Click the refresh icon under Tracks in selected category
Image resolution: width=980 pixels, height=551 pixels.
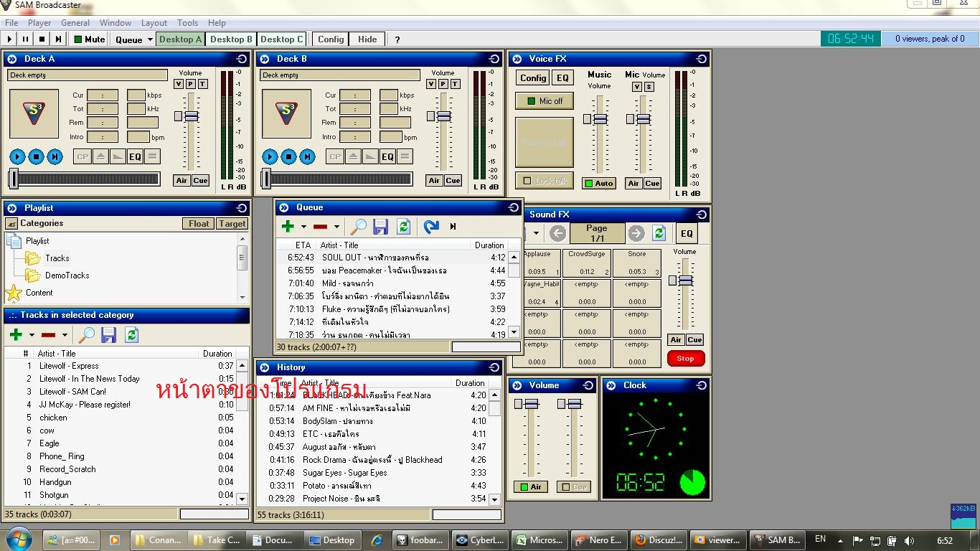(131, 334)
